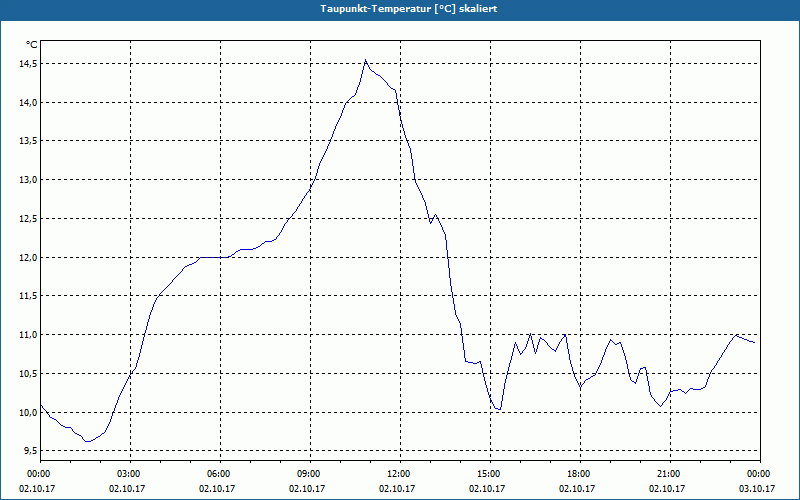Select the 02.10.17 date under 18:00
This screenshot has height=500, width=800.
(x=577, y=488)
